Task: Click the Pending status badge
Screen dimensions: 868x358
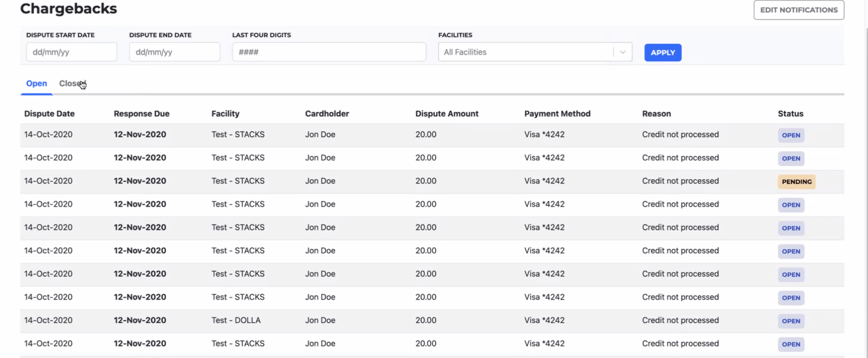Action: (x=796, y=182)
